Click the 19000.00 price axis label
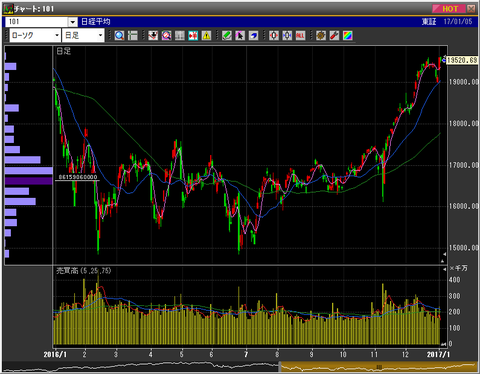This screenshot has height=374, width=480. click(x=464, y=82)
